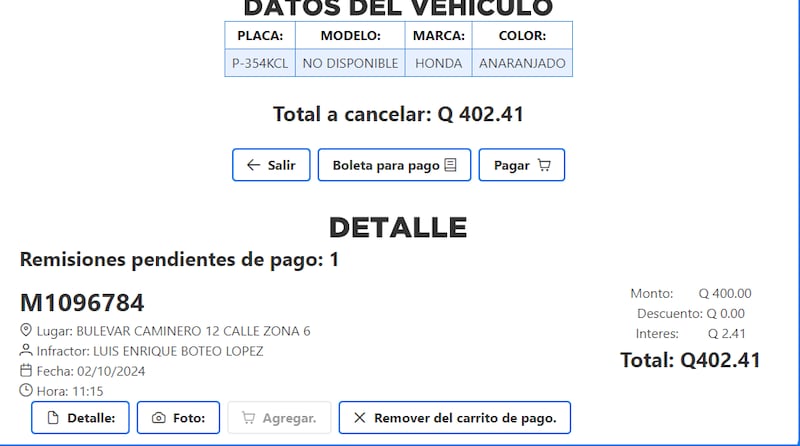Click Infractor: LUIS ENRIQUE BOTEO LOPEZ
This screenshot has width=800, height=446.
click(x=150, y=351)
